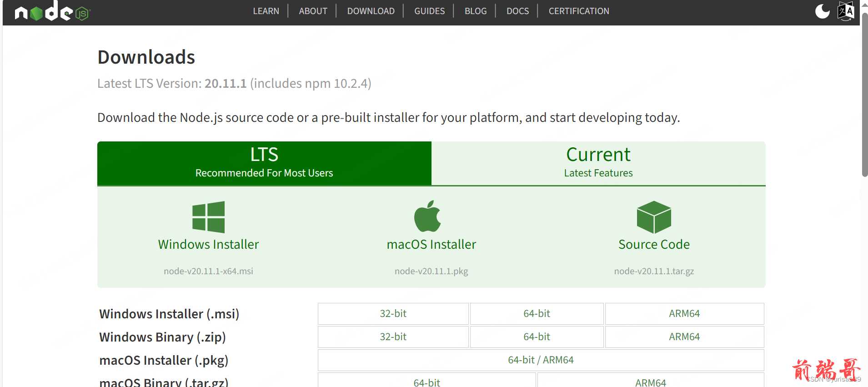This screenshot has width=868, height=387.
Task: Click the Source Code cube icon
Action: 654,217
